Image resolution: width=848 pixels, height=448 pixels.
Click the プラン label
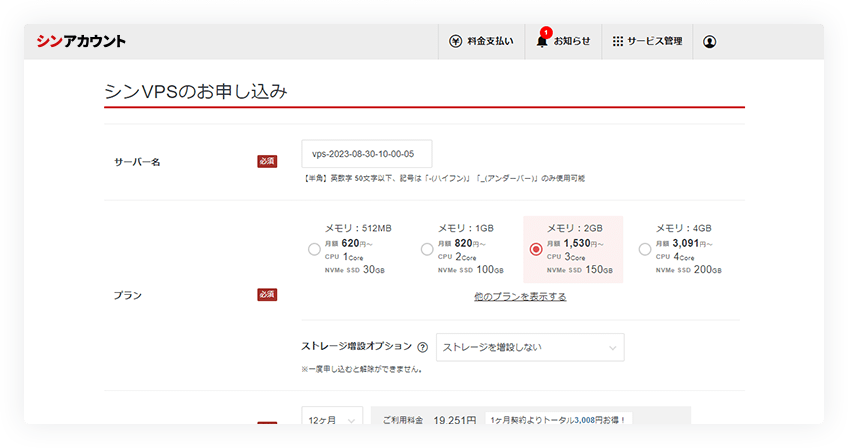tap(128, 295)
